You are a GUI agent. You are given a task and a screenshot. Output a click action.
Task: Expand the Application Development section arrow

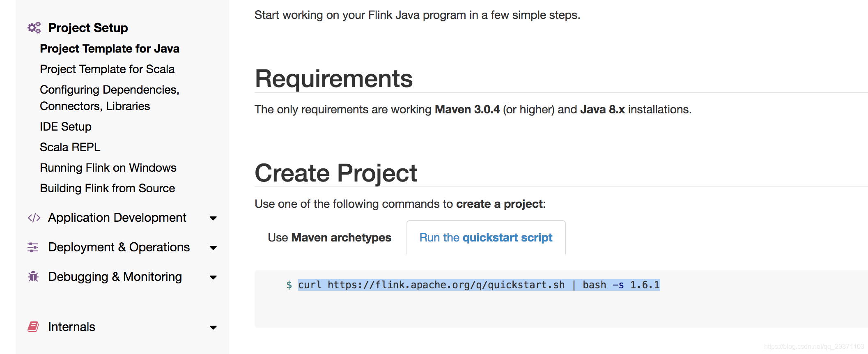[213, 218]
